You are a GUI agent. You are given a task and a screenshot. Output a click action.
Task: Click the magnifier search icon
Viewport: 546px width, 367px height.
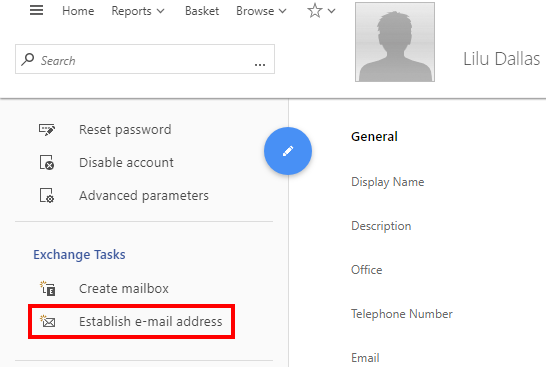click(28, 60)
